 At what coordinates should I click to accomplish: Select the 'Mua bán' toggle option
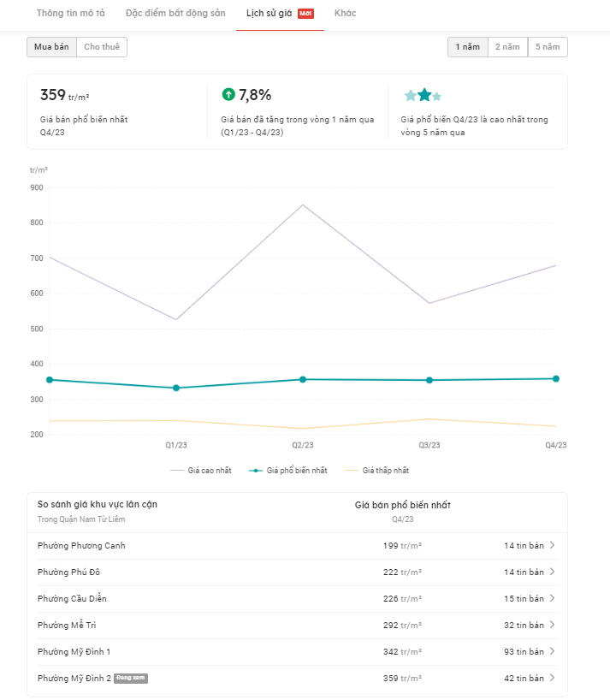pos(51,47)
